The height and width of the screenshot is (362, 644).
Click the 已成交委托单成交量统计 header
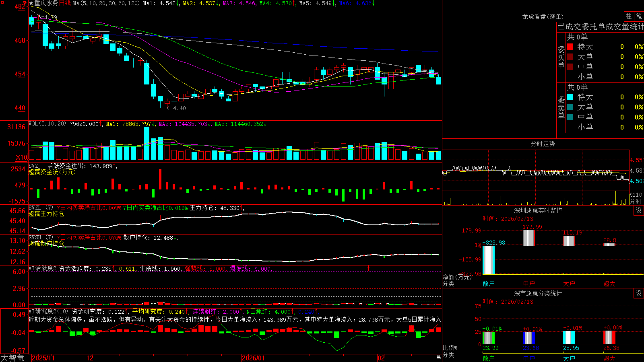pyautogui.click(x=601, y=27)
